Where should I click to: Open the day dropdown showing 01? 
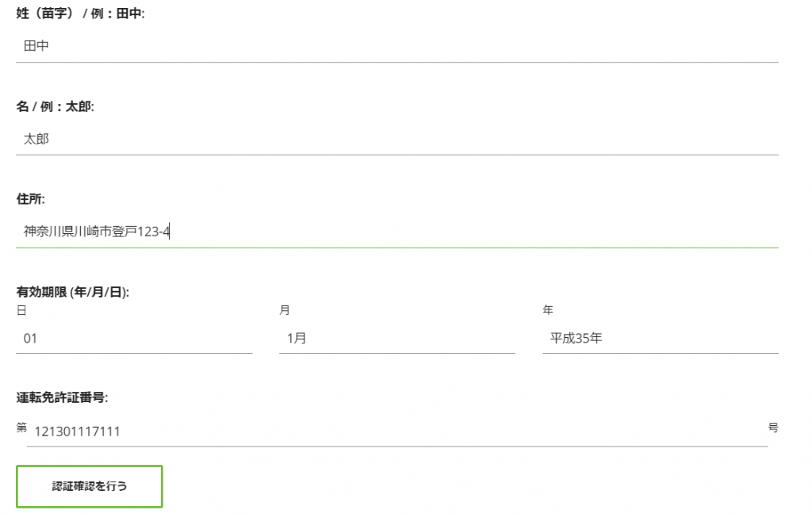click(x=134, y=339)
